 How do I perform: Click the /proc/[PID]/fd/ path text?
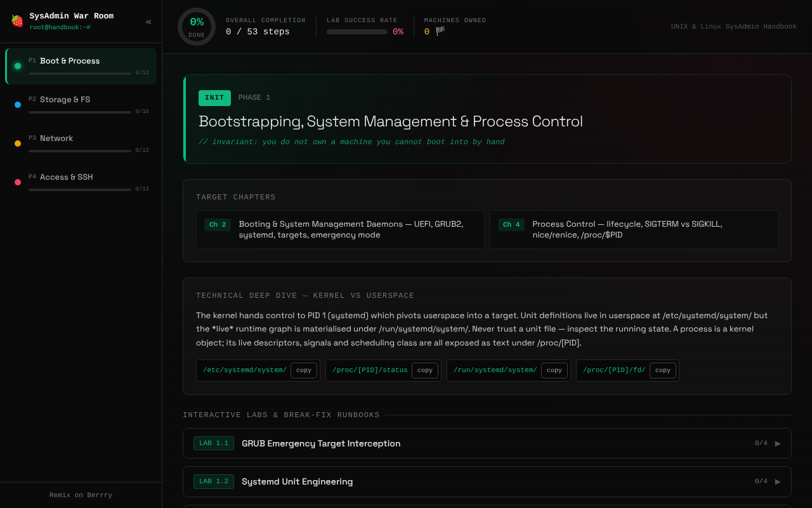coord(614,370)
